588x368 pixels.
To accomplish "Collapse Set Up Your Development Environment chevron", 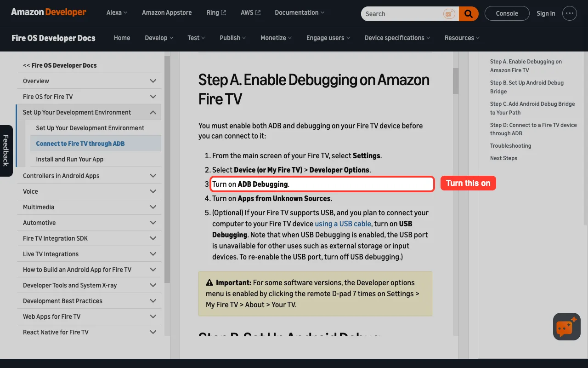I will (x=153, y=112).
